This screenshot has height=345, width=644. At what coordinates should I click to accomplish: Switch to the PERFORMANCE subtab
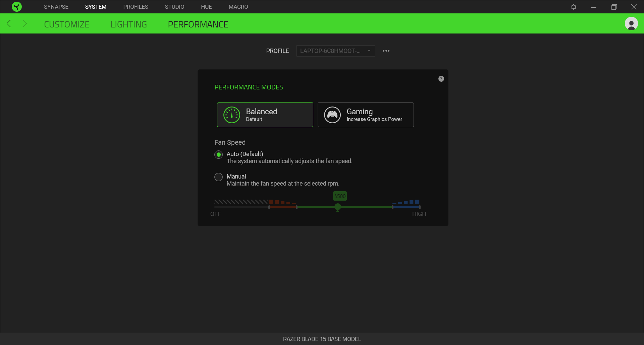(x=198, y=24)
